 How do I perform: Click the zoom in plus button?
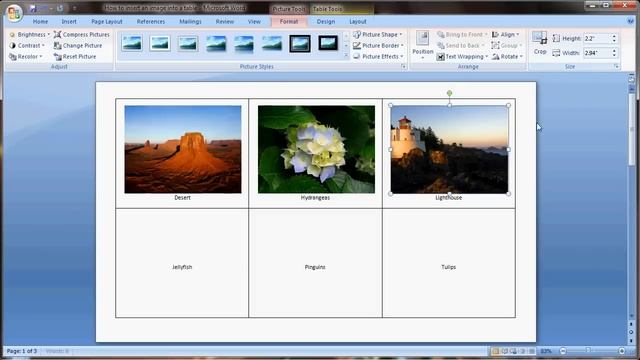coord(622,351)
